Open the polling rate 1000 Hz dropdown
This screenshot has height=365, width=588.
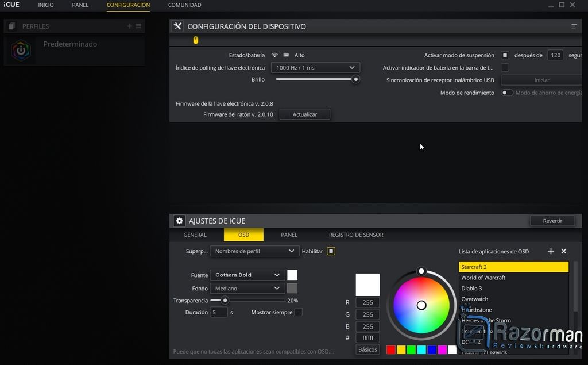point(315,68)
